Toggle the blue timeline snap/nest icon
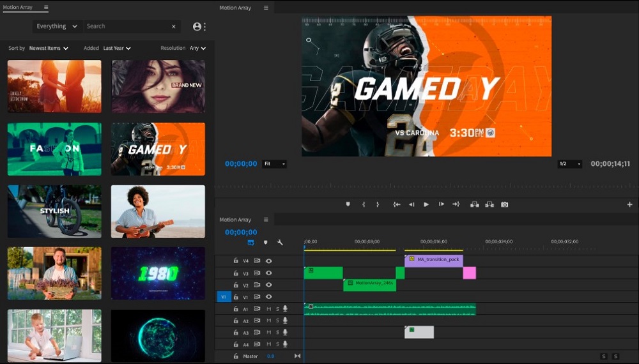Image resolution: width=639 pixels, height=364 pixels. 250,242
